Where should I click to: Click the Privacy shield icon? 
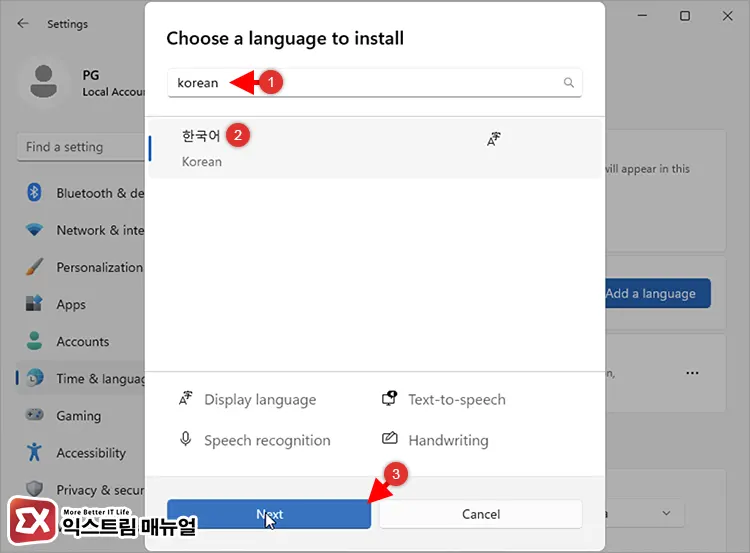[35, 489]
